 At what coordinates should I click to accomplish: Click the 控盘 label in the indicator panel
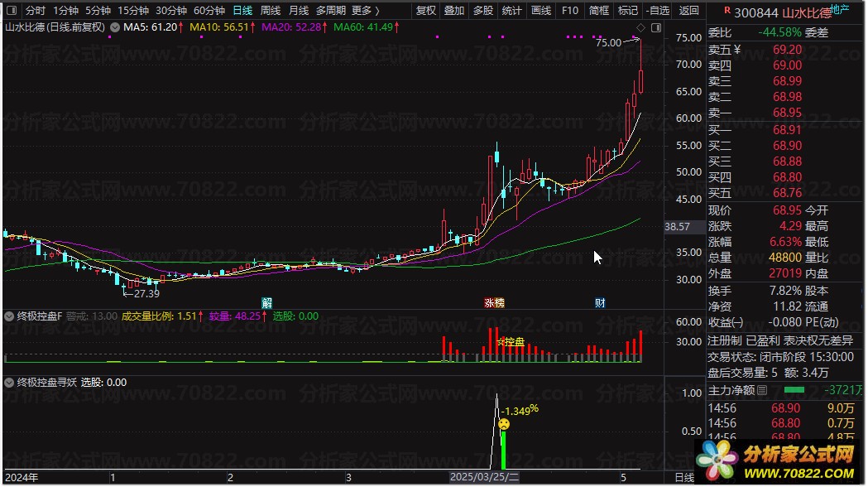(x=515, y=342)
